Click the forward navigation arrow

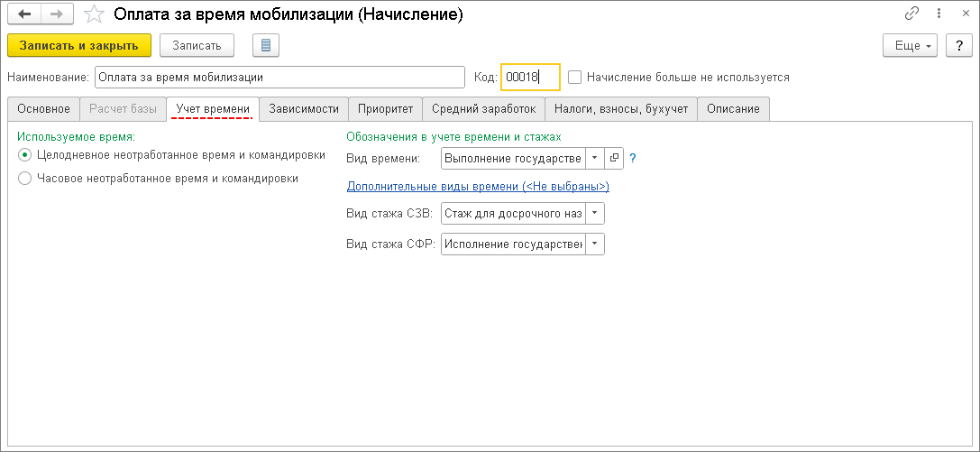click(57, 14)
